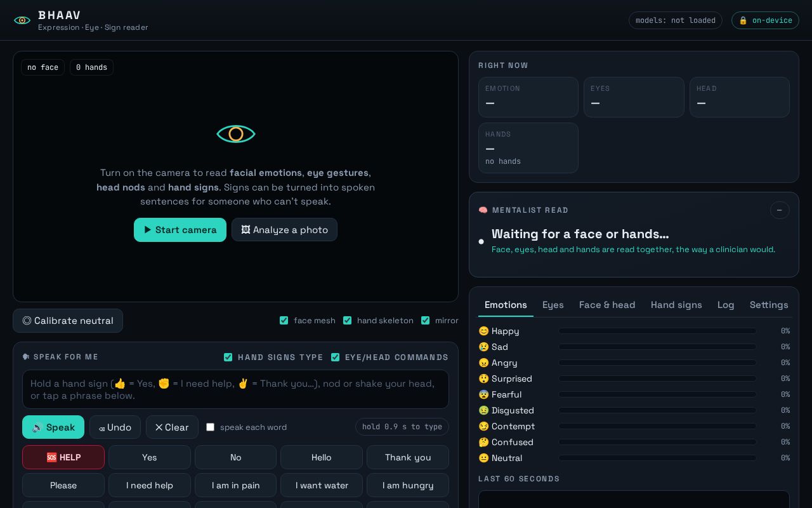Open the Face & head tab
Image resolution: width=812 pixels, height=508 pixels.
coord(607,305)
